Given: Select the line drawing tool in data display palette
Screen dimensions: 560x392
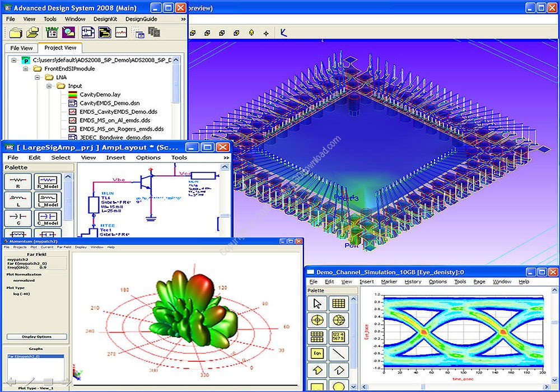Looking at the screenshot, I should click(x=338, y=353).
